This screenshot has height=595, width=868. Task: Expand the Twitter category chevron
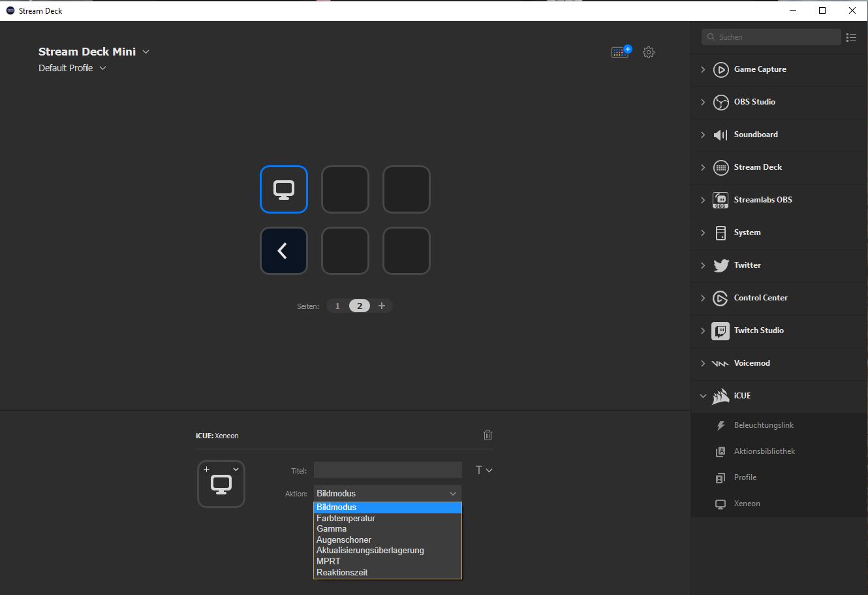coord(703,265)
